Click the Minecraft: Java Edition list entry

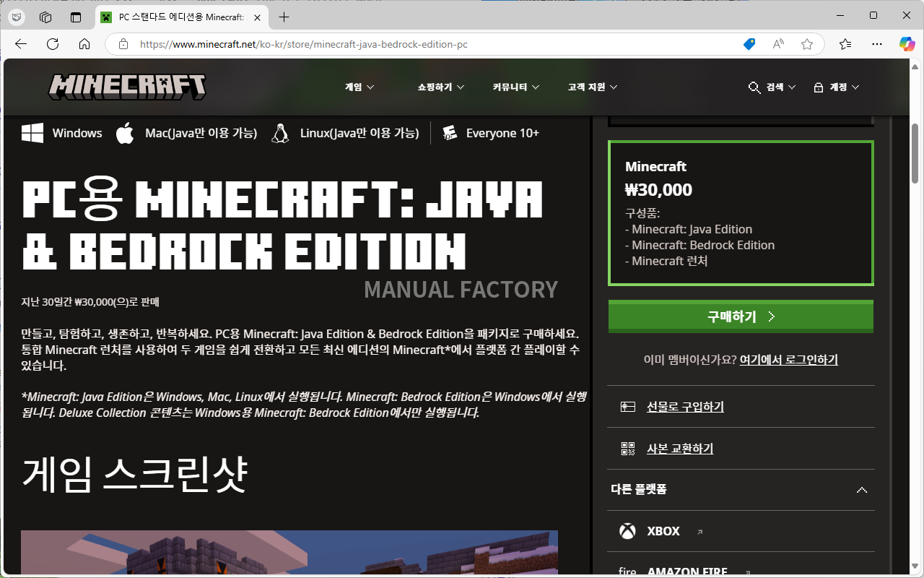coord(689,229)
